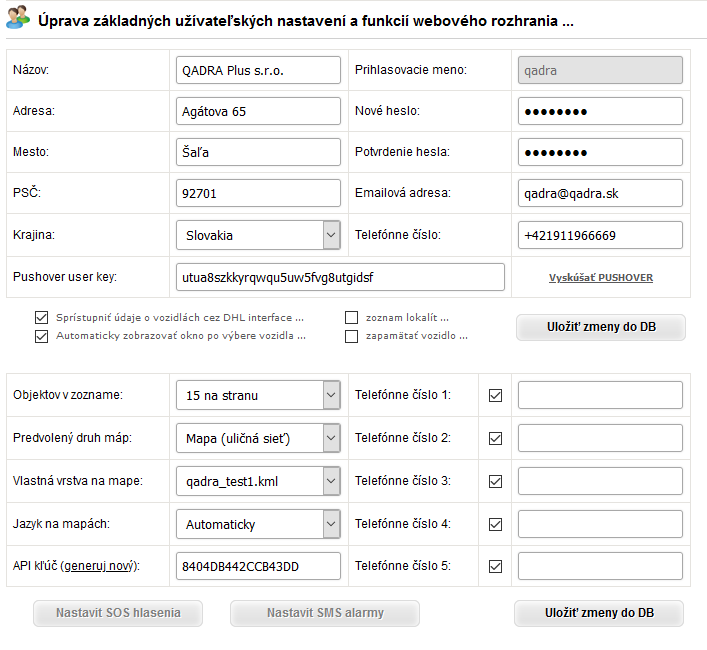Toggle the Telefónne číslo 3 checkbox
Image resolution: width=707 pixels, height=650 pixels.
495,481
